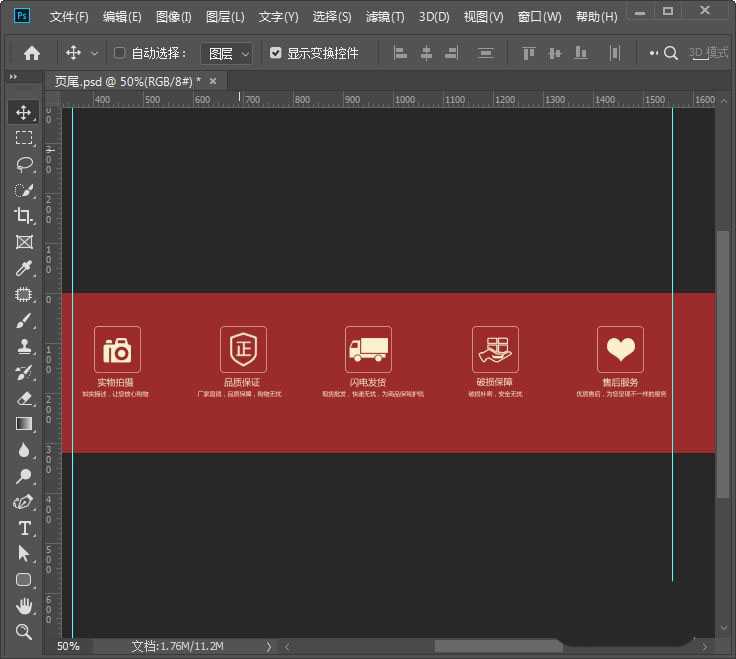Image resolution: width=736 pixels, height=659 pixels.
Task: Open the 图层 auto-select dropdown
Action: point(227,53)
